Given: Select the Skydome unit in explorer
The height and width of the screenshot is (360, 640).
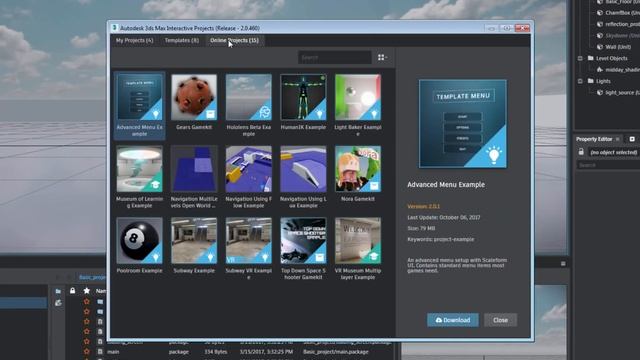Looking at the screenshot, I should click(618, 36).
